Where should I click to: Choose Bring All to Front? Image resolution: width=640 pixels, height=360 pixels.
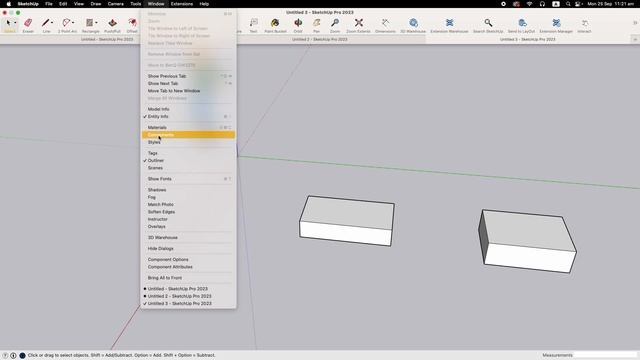coord(188,278)
